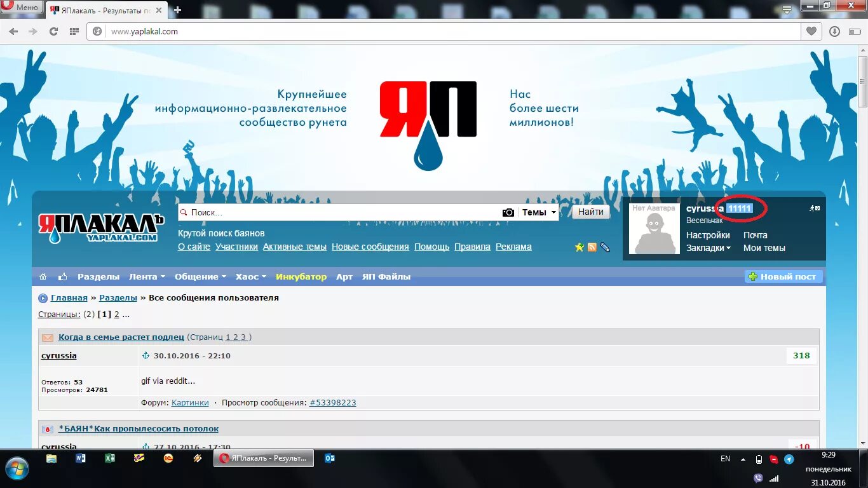Expand the Закладки dropdown
This screenshot has height=488, width=868.
click(x=709, y=248)
